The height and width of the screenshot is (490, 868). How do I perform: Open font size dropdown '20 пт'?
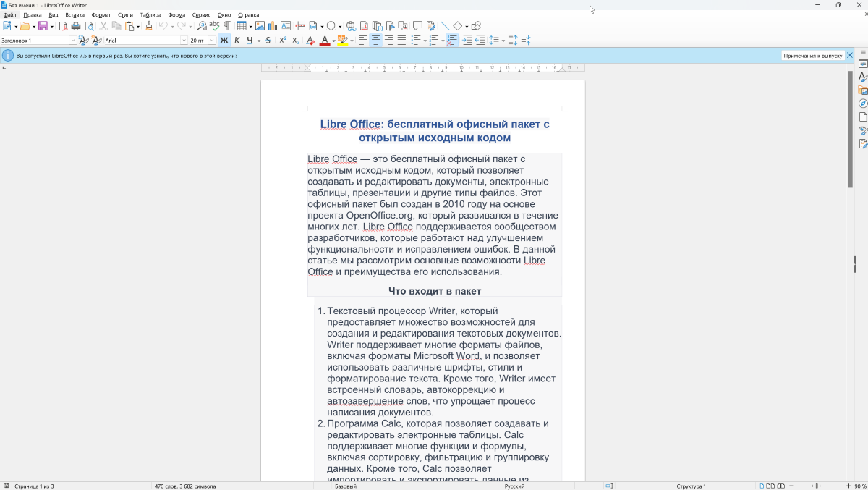point(212,41)
